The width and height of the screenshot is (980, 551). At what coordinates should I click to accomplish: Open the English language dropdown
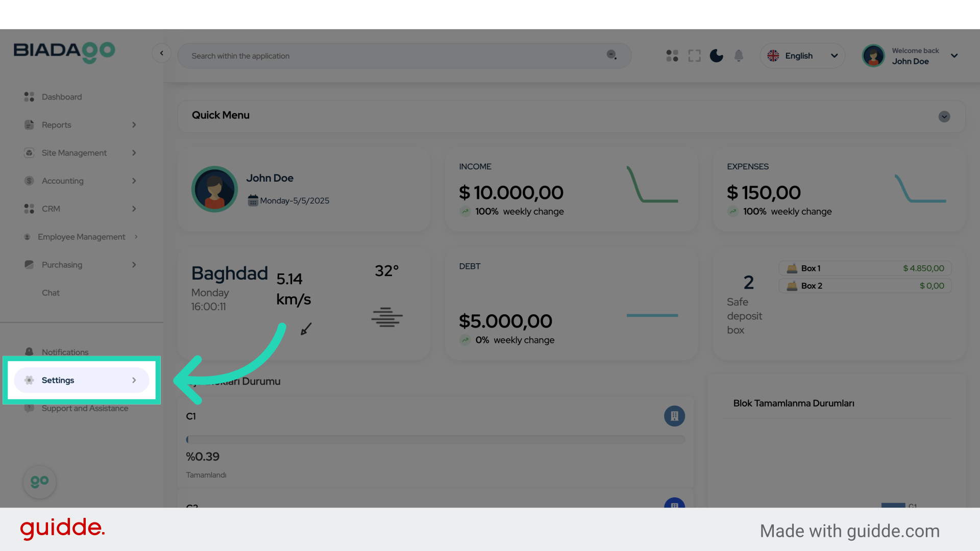[802, 56]
